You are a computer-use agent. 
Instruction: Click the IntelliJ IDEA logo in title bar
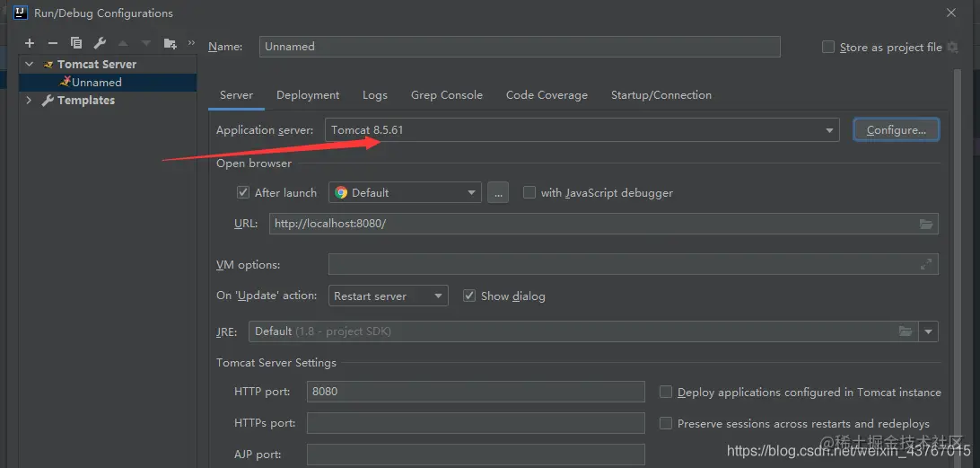tap(20, 13)
